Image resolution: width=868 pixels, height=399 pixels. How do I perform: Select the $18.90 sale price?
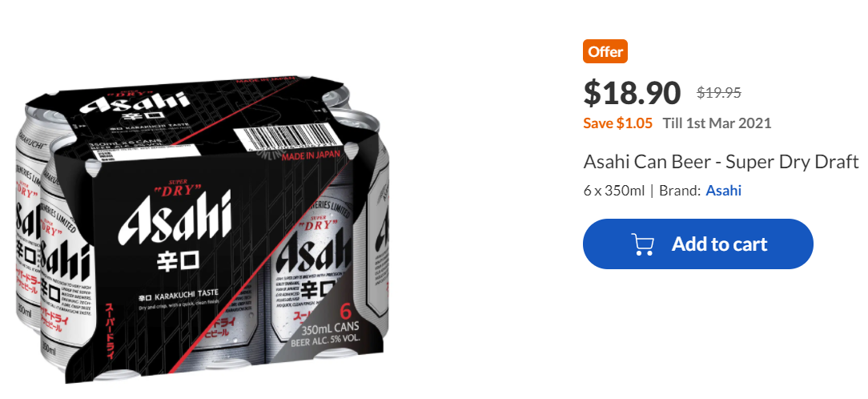[632, 93]
